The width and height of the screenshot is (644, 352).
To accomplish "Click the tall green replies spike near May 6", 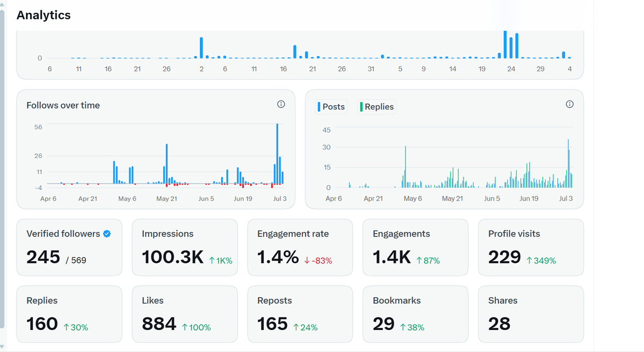I will [406, 167].
